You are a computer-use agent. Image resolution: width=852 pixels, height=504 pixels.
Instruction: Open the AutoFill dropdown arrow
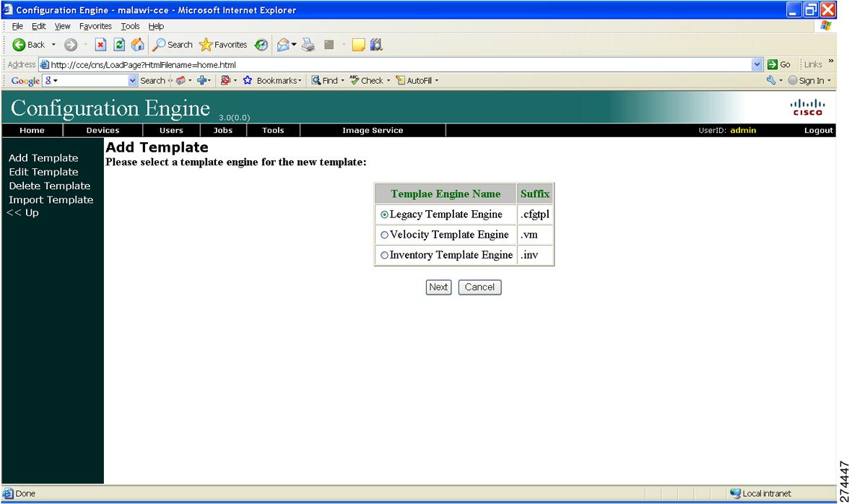pyautogui.click(x=436, y=81)
